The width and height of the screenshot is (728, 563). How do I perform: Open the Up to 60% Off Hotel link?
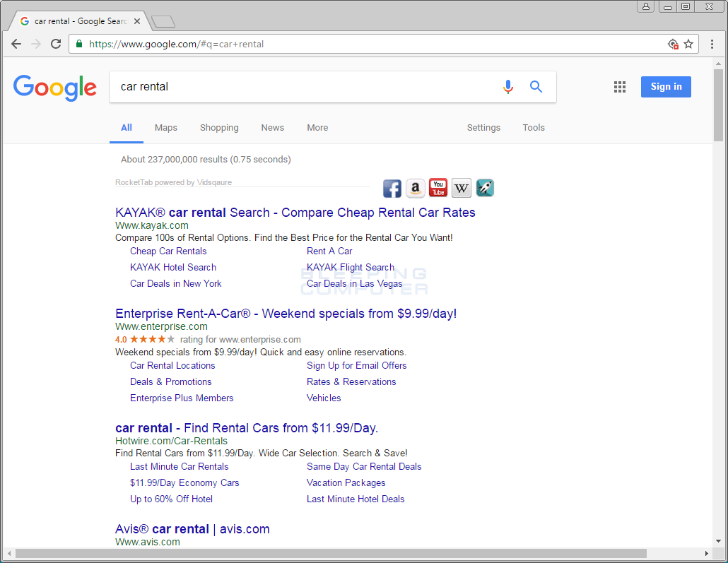pos(171,499)
